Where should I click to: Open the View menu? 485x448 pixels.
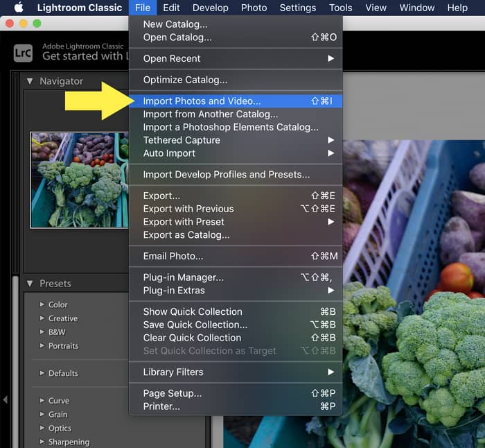(376, 8)
